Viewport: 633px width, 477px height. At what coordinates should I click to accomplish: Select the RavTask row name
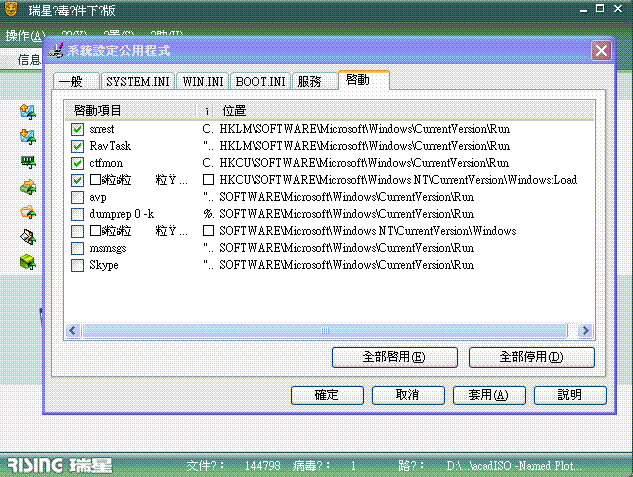click(x=110, y=146)
